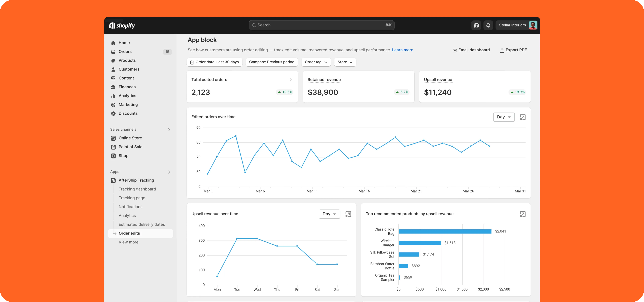Expand the Top recommended products chart
The width and height of the screenshot is (644, 302).
click(523, 214)
